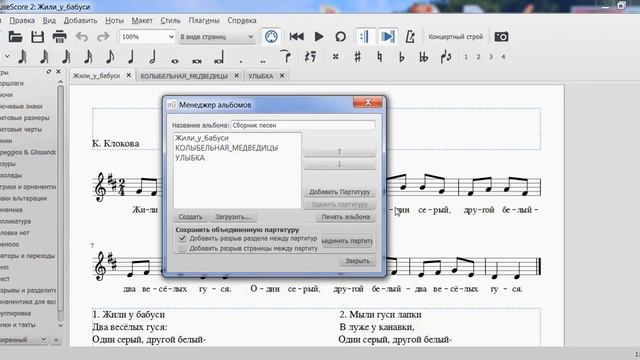The width and height of the screenshot is (640, 360).
Task: Switch to УЛЫБКА tab
Action: (261, 76)
